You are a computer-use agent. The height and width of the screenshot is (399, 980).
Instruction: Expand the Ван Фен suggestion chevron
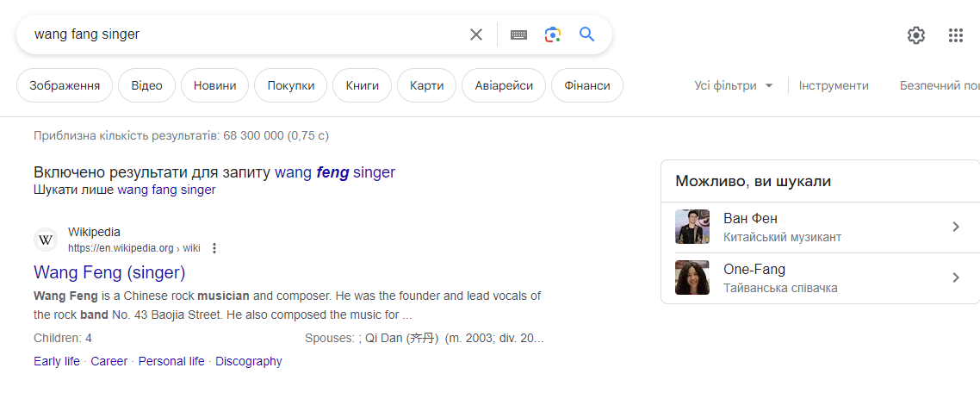(x=955, y=227)
